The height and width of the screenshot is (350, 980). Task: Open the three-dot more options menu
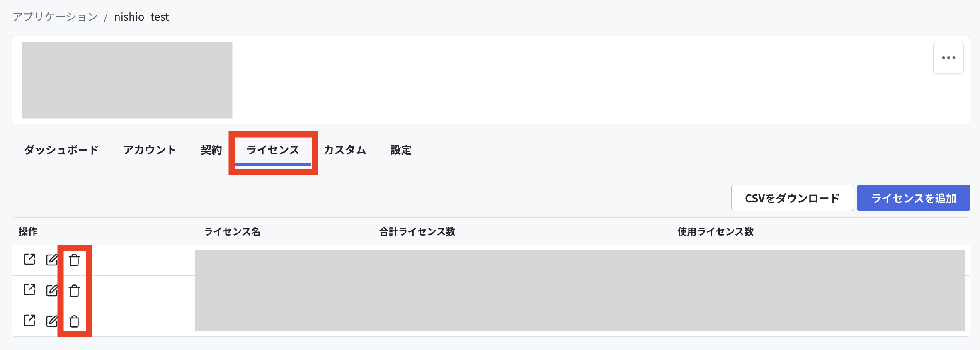click(948, 58)
